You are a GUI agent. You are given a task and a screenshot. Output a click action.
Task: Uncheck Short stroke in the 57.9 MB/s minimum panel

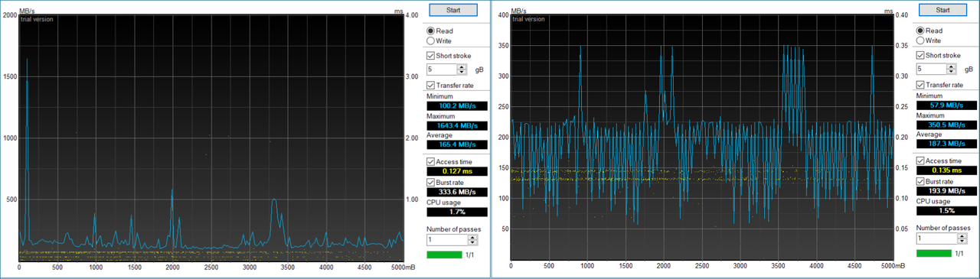[920, 55]
